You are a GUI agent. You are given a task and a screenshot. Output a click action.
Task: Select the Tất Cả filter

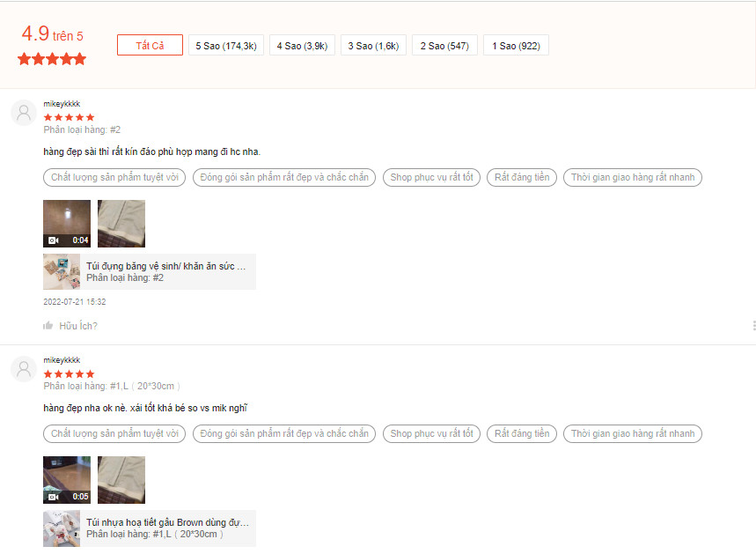click(x=150, y=46)
